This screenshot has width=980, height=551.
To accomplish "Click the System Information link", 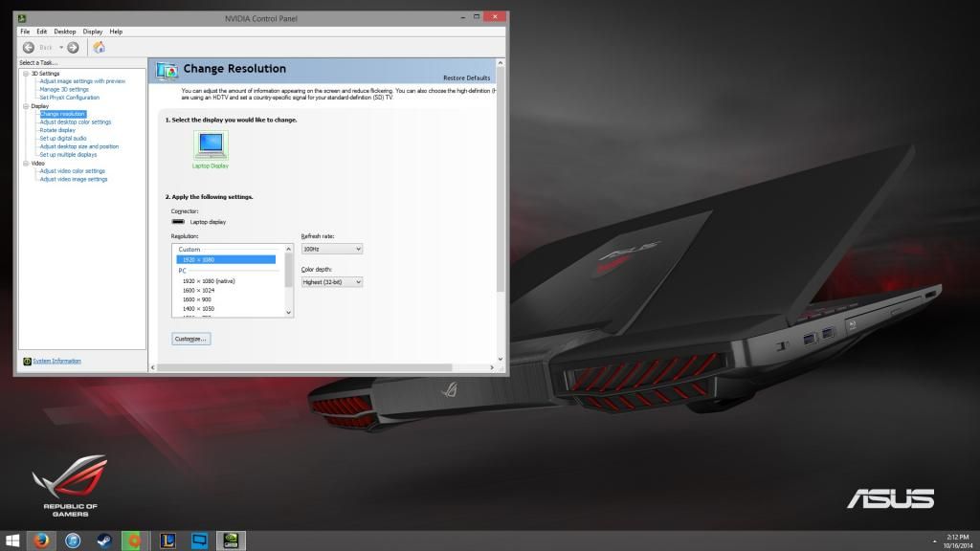I will (56, 361).
